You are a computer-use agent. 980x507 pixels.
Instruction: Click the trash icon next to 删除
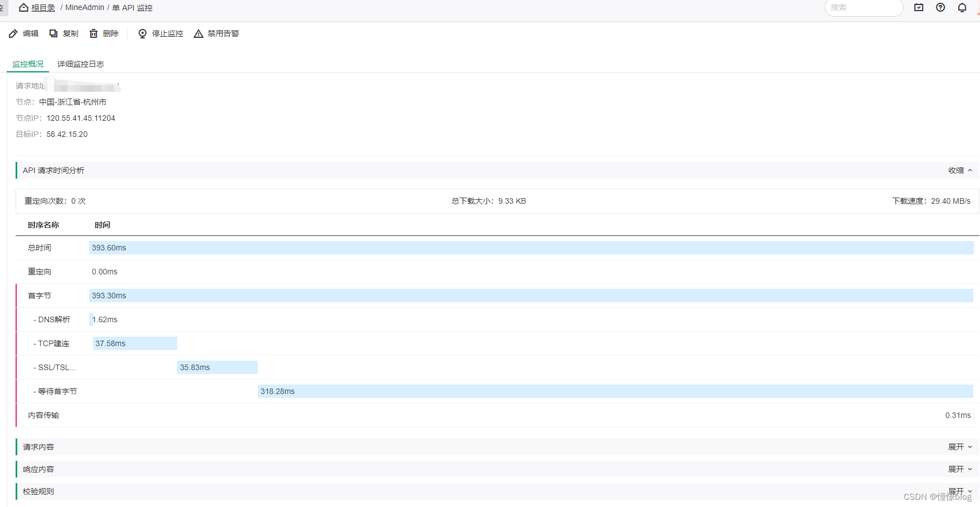coord(94,33)
